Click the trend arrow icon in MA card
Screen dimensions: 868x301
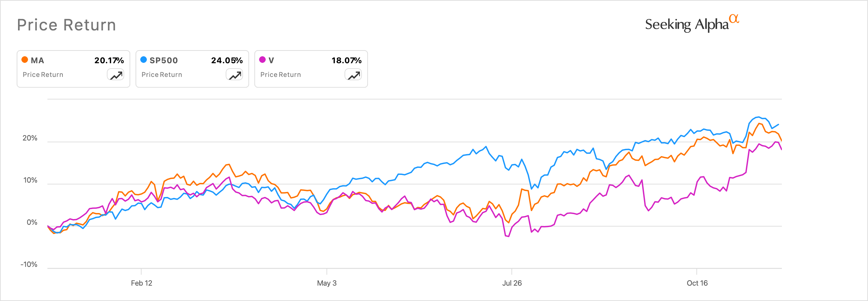click(116, 75)
